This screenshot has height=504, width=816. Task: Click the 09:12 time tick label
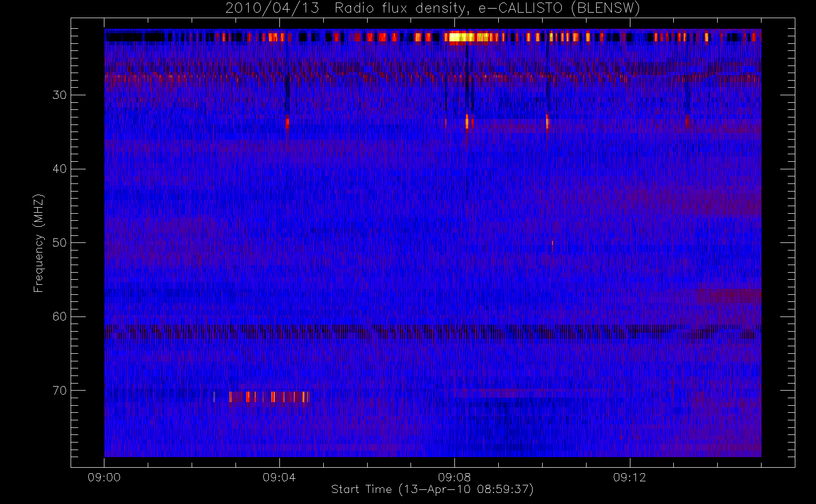click(x=629, y=477)
